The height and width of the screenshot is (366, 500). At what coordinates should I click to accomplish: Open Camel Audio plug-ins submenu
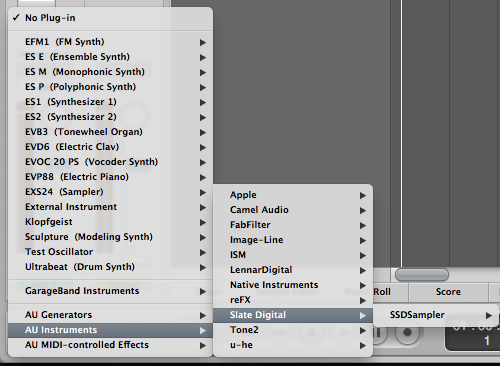pos(293,210)
